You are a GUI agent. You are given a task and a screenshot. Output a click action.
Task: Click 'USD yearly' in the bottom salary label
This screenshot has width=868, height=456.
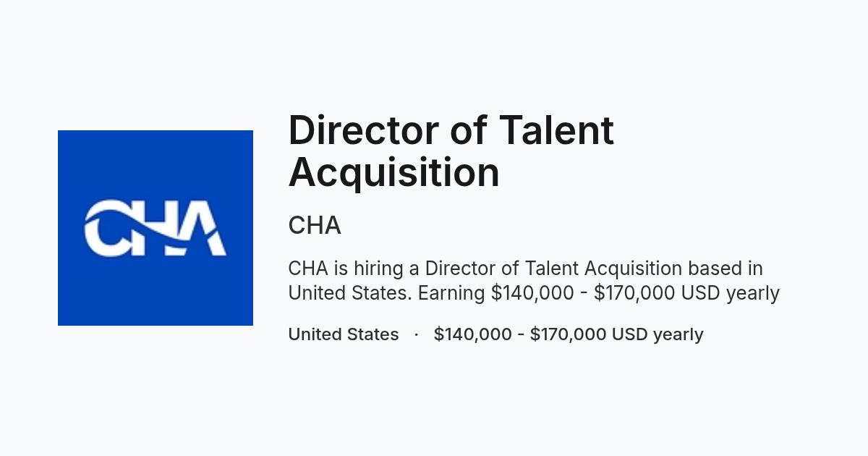coord(658,334)
